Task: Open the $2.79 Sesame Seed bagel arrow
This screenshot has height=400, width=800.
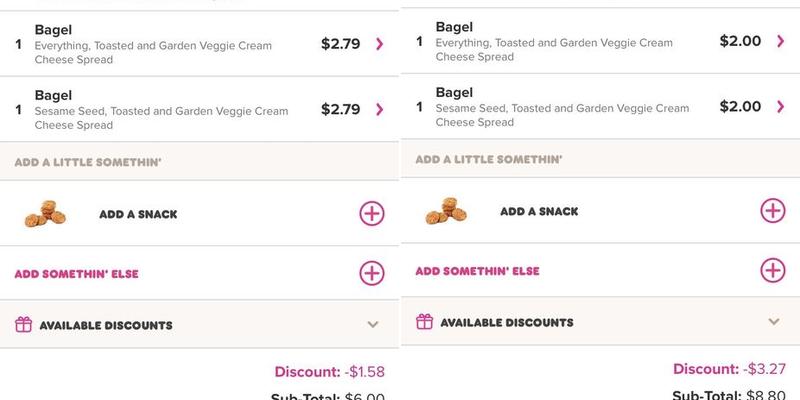Action: 379,109
